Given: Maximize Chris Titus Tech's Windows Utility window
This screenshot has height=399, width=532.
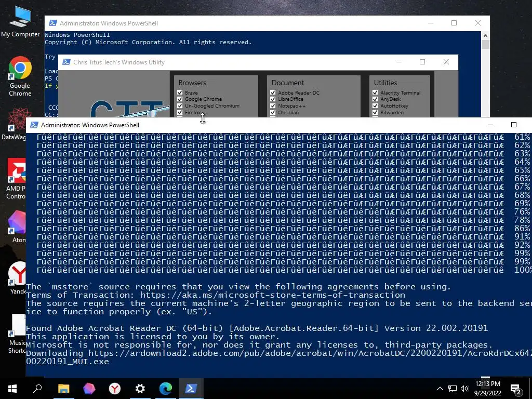Looking at the screenshot, I should pyautogui.click(x=422, y=62).
